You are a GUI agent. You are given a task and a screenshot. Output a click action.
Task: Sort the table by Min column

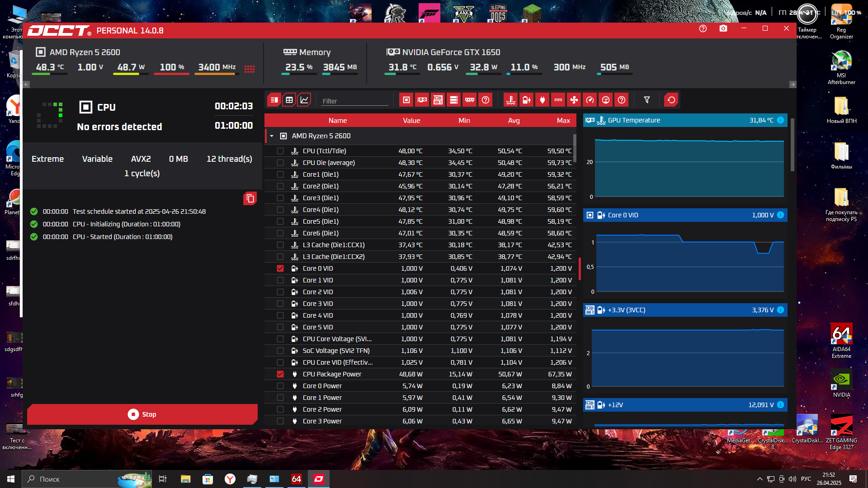click(464, 121)
